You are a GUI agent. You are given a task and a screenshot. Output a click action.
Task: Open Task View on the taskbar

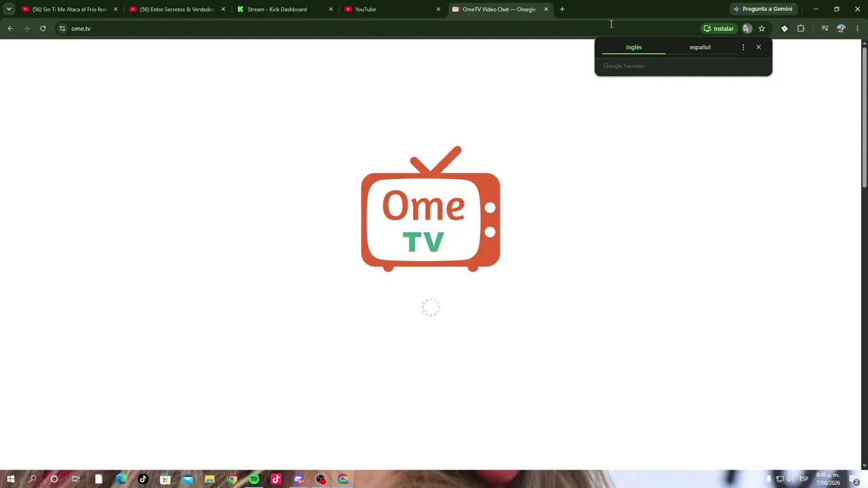click(76, 479)
